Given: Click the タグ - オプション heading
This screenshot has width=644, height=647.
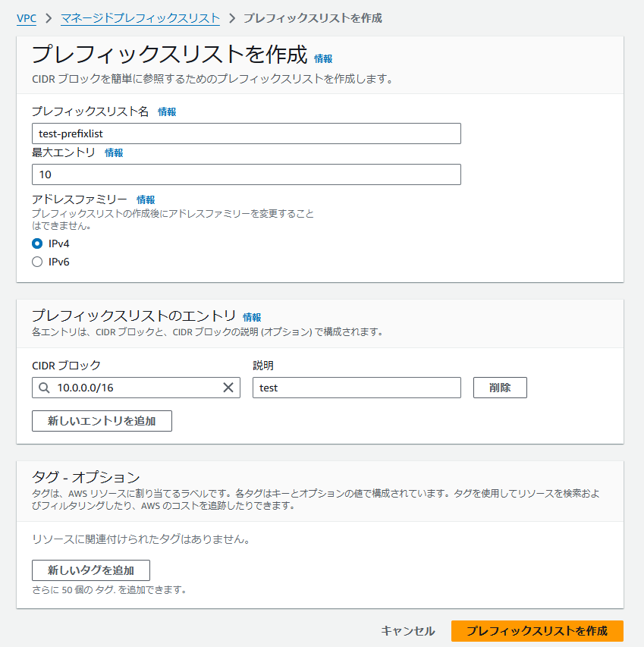Looking at the screenshot, I should click(x=86, y=477).
